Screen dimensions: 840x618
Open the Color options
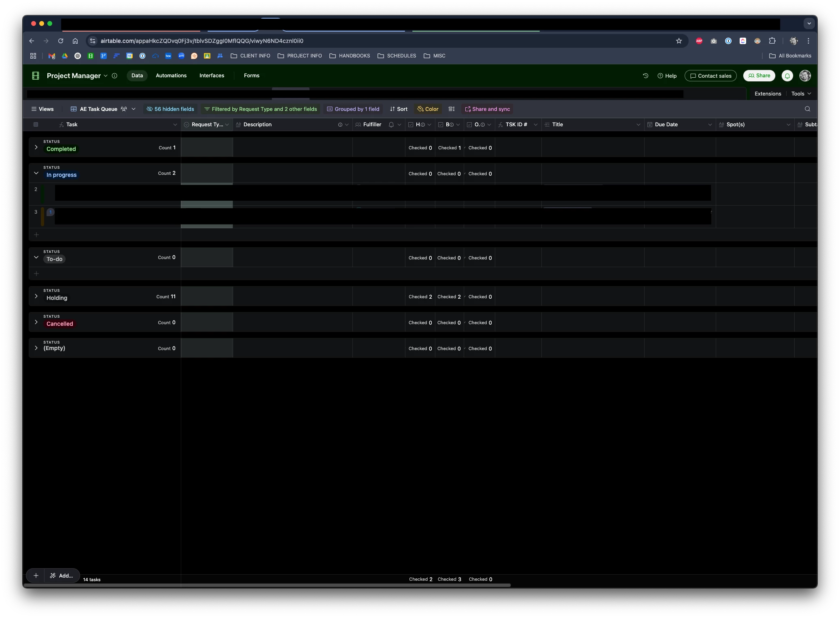point(428,109)
